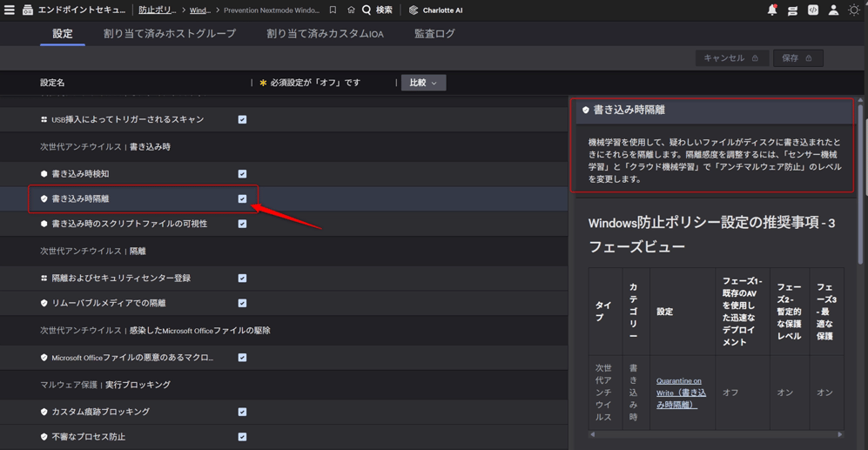
Task: Click the shield icon beside 書き込み時隔離 row
Action: click(44, 198)
